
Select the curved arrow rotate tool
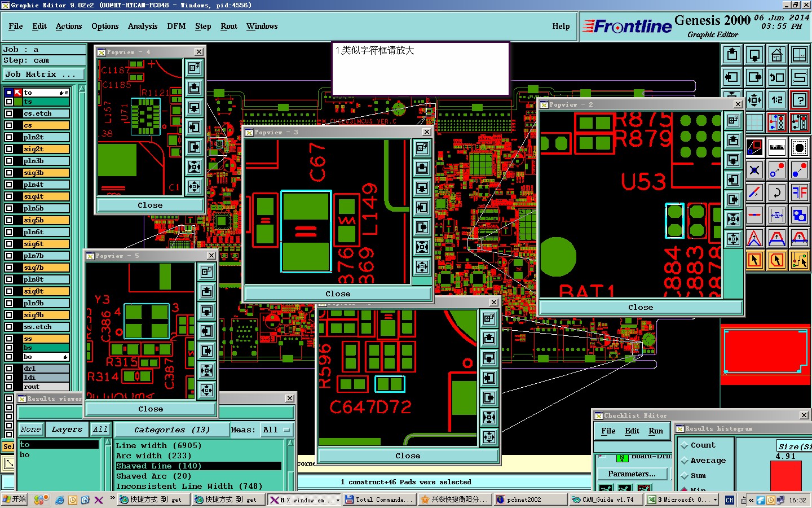point(777,192)
